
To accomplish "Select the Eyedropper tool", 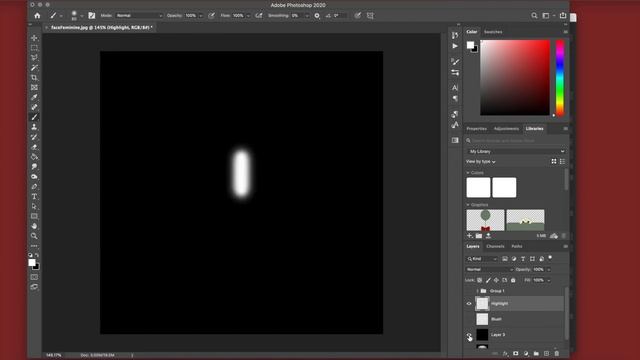I will tap(34, 97).
